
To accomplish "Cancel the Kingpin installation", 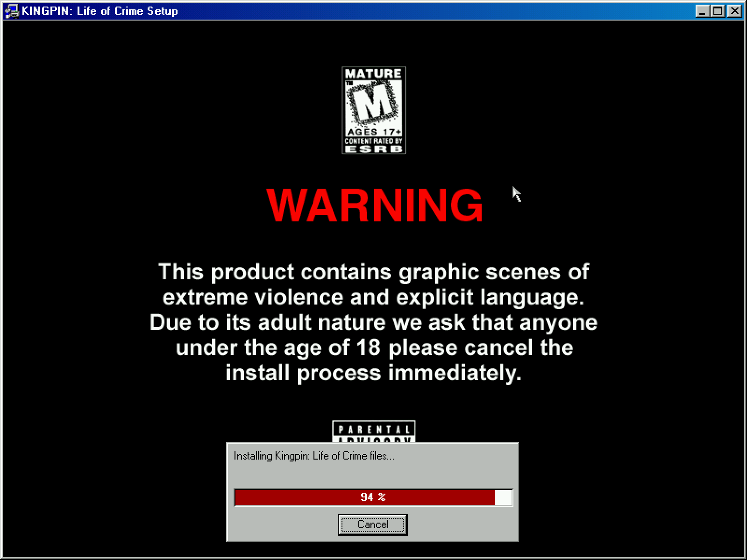I will point(372,525).
